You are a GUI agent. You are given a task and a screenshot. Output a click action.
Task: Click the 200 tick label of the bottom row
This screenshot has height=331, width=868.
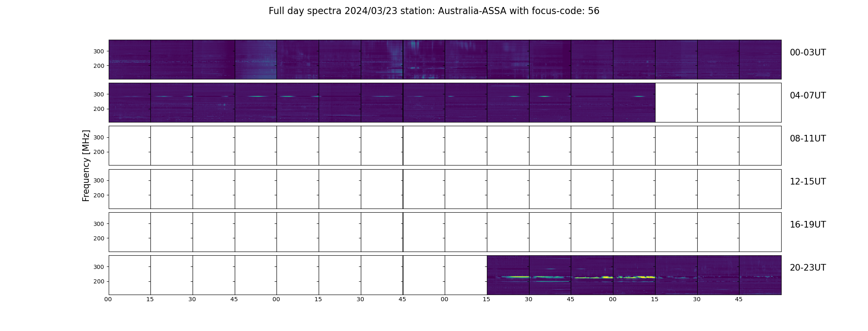tap(99, 281)
